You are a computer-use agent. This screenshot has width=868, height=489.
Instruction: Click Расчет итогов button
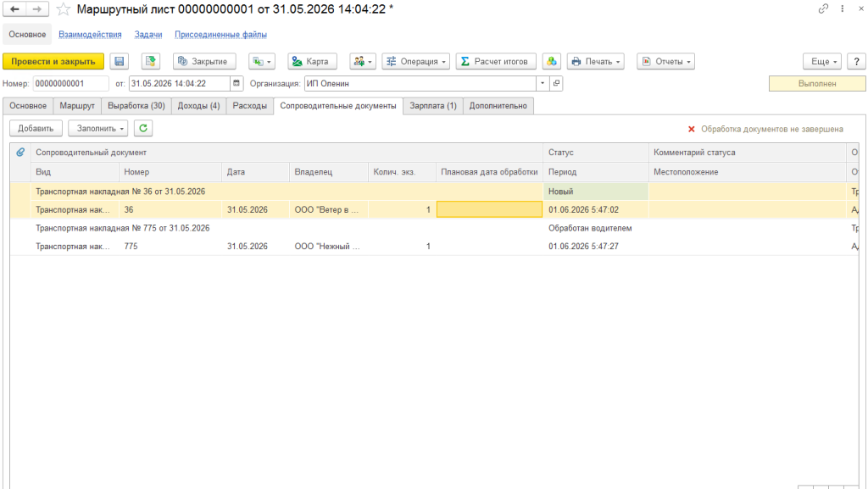pyautogui.click(x=496, y=61)
